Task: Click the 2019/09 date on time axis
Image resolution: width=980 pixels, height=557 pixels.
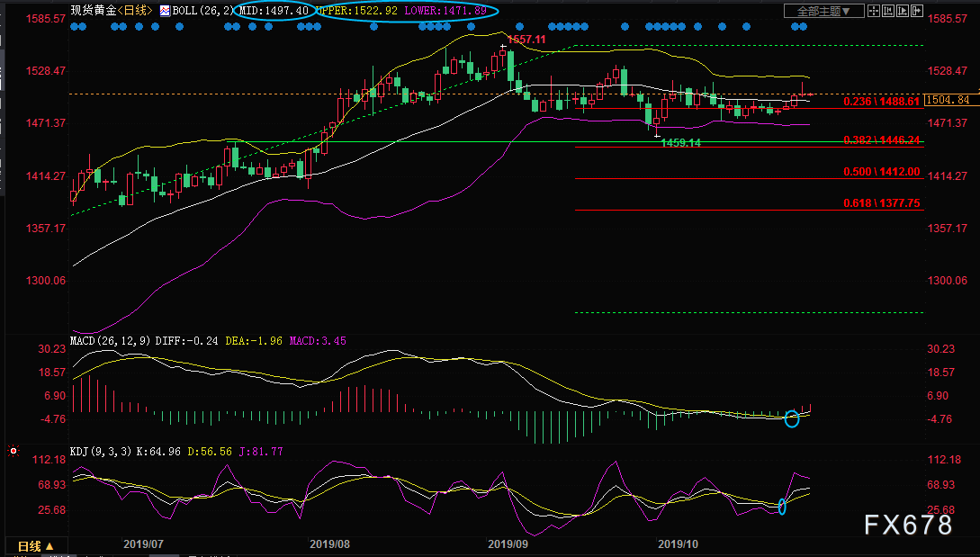Action: (508, 544)
